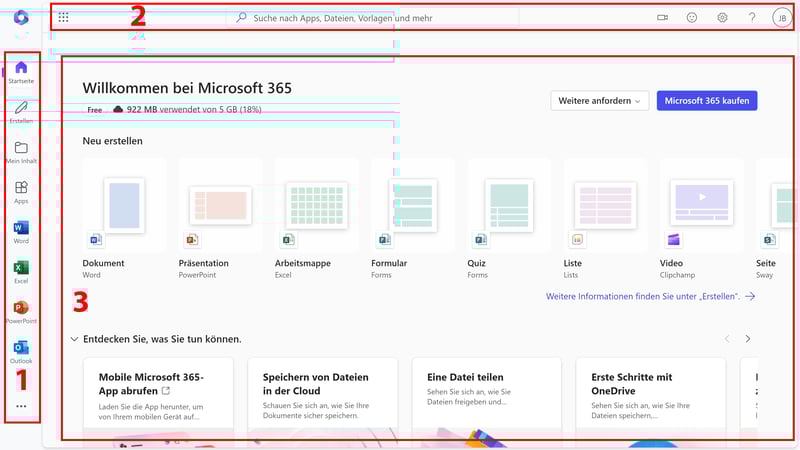The height and width of the screenshot is (450, 800).
Task: Open PowerPoint from the left sidebar
Action: pyautogui.click(x=21, y=310)
